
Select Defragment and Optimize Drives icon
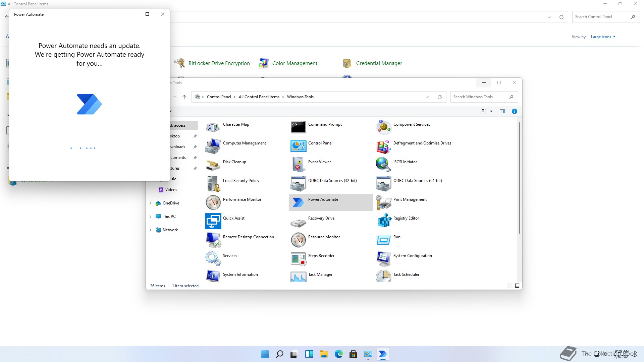(x=383, y=146)
